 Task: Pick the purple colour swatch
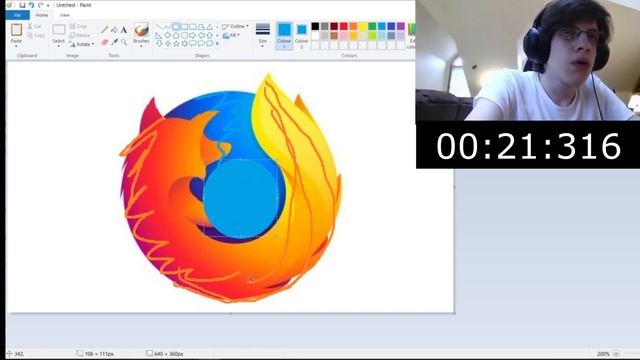tap(401, 27)
